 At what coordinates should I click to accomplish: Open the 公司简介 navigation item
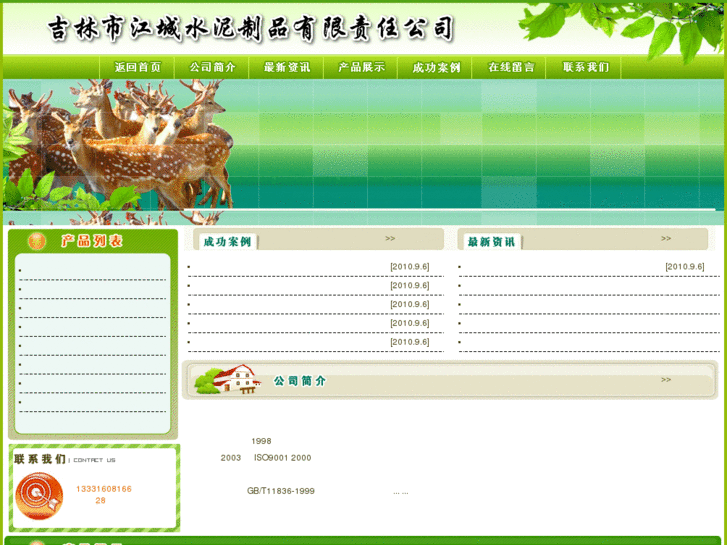click(212, 67)
